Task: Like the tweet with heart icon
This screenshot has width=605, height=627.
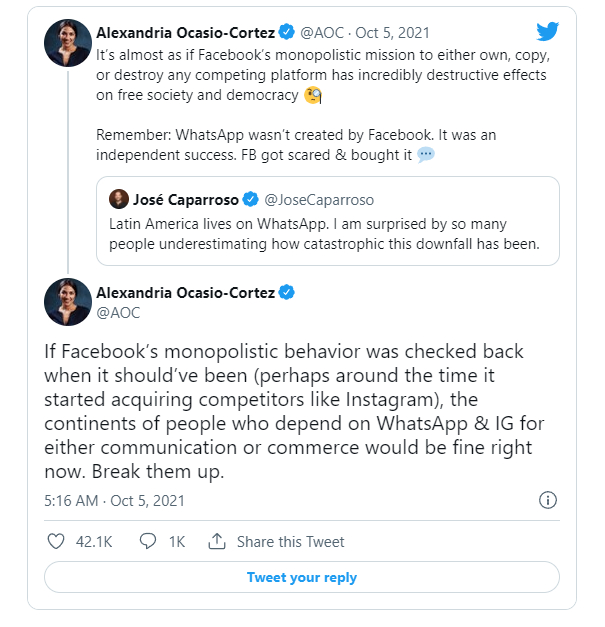Action: tap(56, 541)
